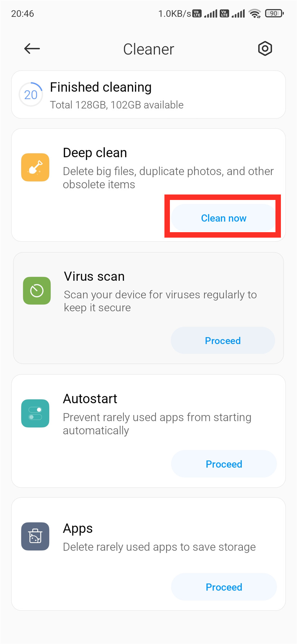The height and width of the screenshot is (644, 297).
Task: Tap the teal Autostart toggles icon
Action: [35, 413]
